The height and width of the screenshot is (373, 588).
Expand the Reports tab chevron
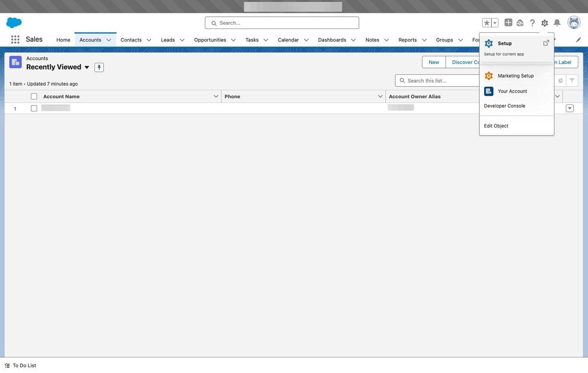[x=424, y=40]
